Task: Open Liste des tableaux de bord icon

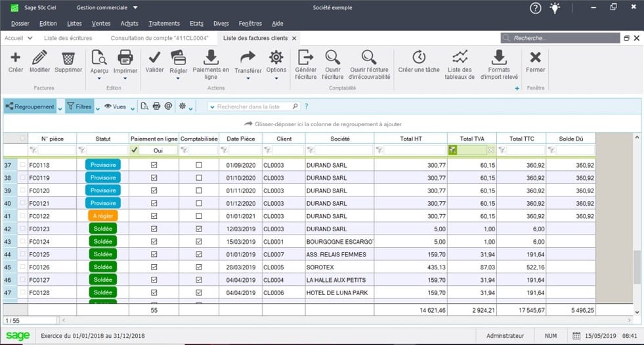Action: [x=460, y=57]
